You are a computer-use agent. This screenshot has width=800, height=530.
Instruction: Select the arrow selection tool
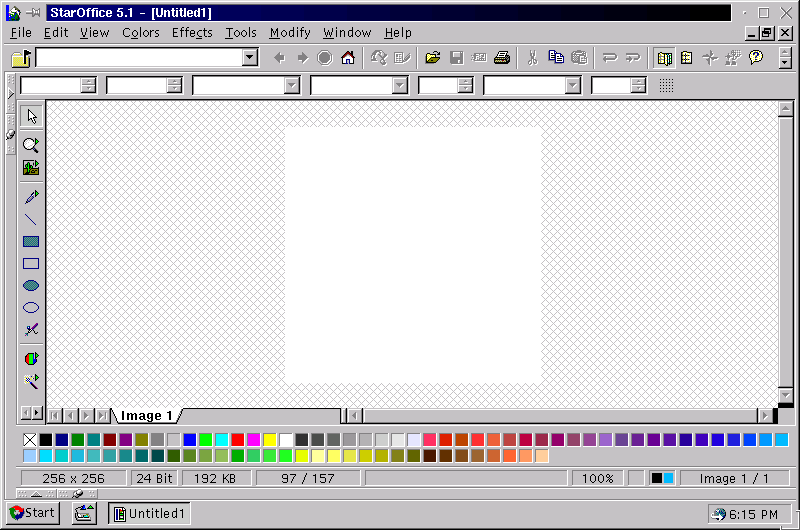(31, 117)
